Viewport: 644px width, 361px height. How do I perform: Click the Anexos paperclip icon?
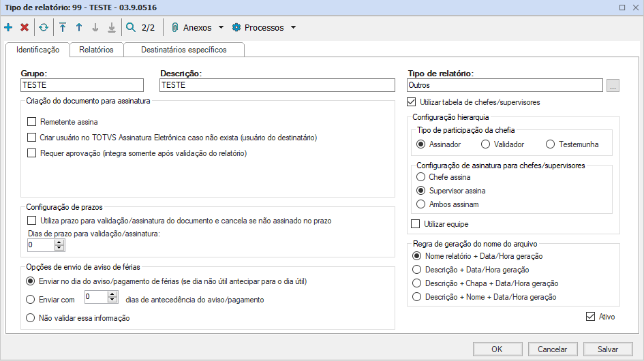(175, 27)
